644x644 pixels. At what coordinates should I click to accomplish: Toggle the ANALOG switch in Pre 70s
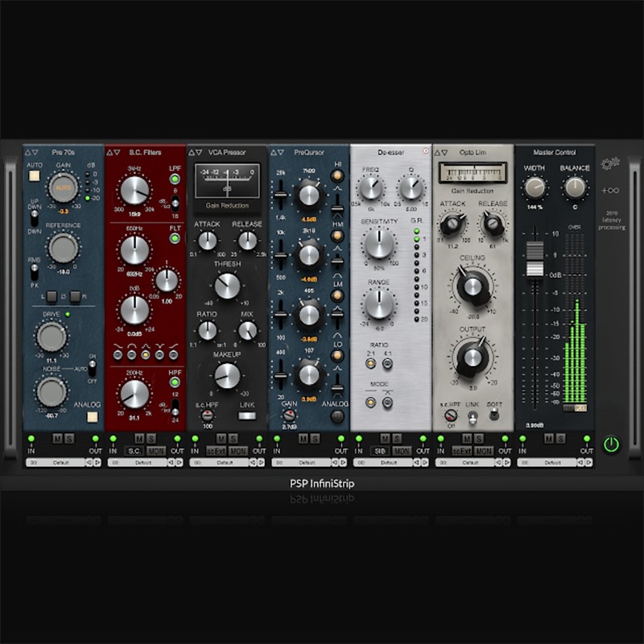tap(93, 417)
